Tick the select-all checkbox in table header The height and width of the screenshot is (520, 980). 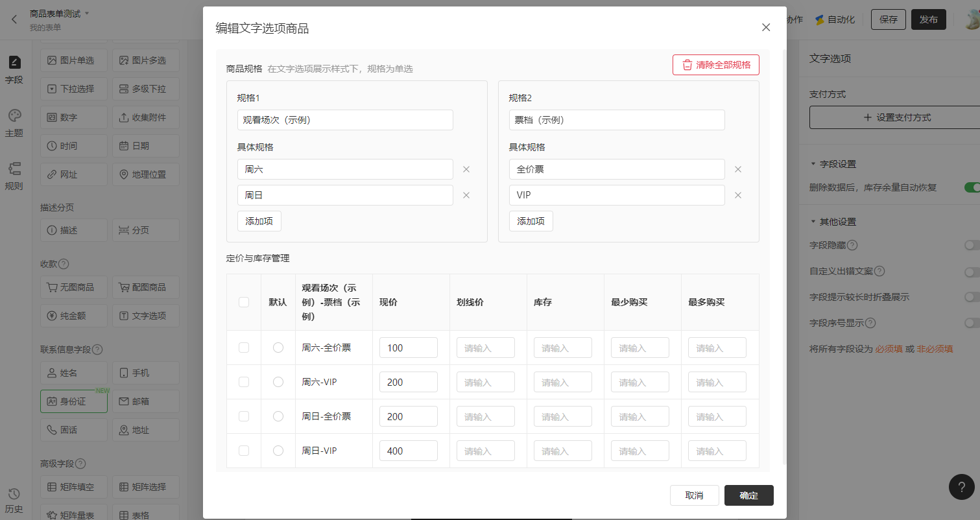click(244, 302)
